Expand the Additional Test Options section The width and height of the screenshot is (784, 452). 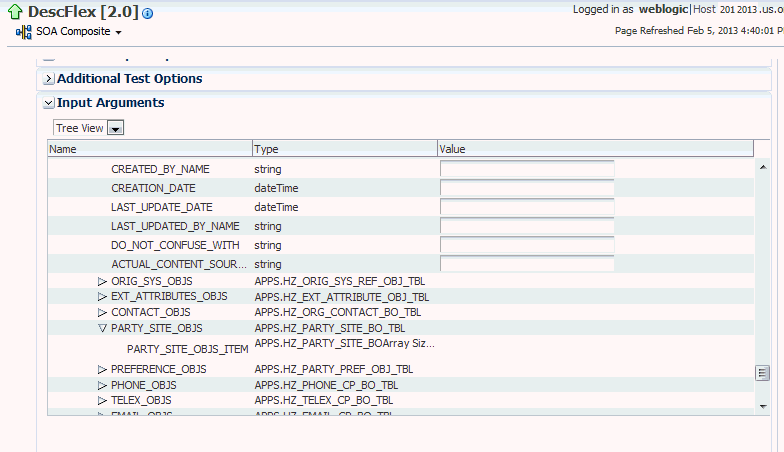pyautogui.click(x=48, y=78)
